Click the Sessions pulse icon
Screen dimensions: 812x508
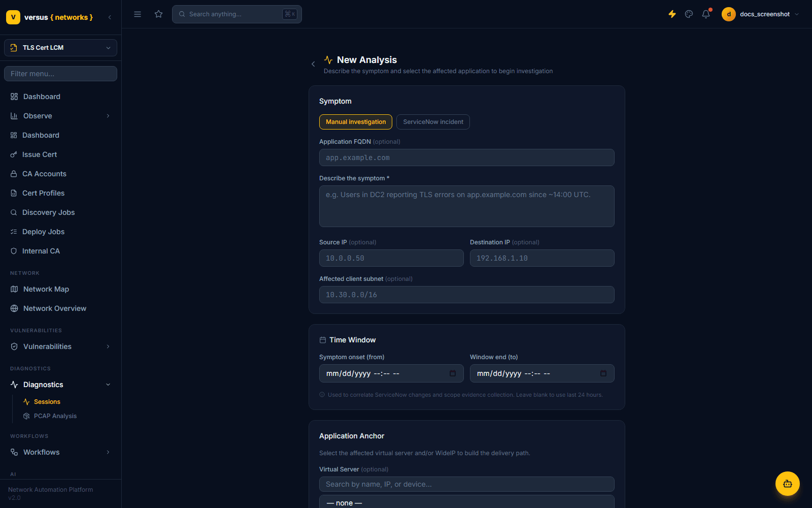point(26,402)
